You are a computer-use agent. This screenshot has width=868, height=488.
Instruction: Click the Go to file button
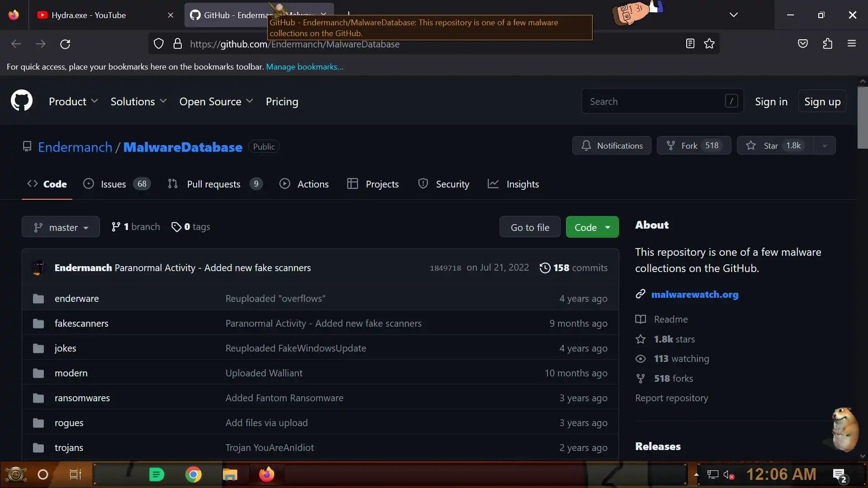point(530,227)
